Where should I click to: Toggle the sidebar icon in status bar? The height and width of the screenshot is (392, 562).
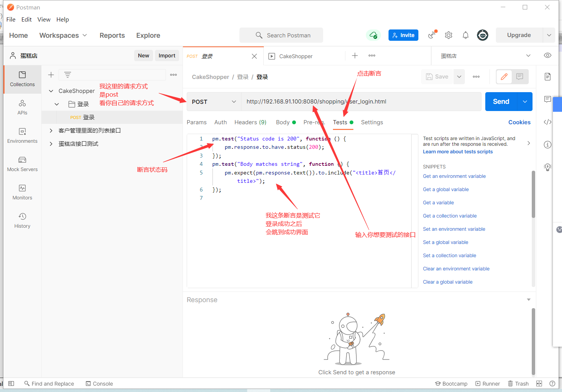(x=11, y=384)
